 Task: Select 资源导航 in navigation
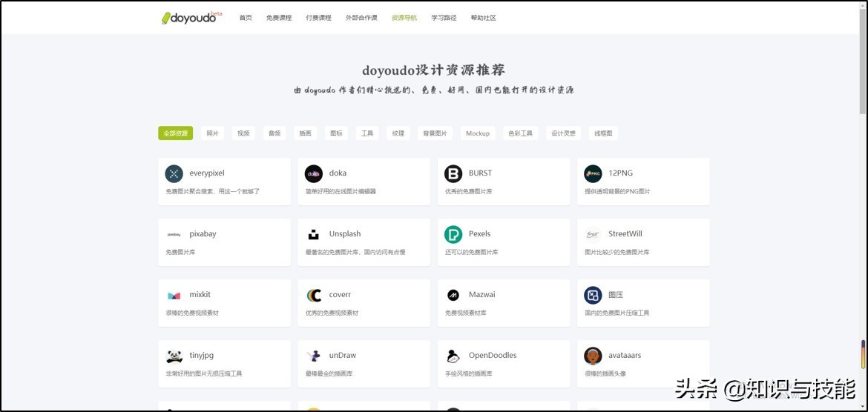[x=404, y=18]
